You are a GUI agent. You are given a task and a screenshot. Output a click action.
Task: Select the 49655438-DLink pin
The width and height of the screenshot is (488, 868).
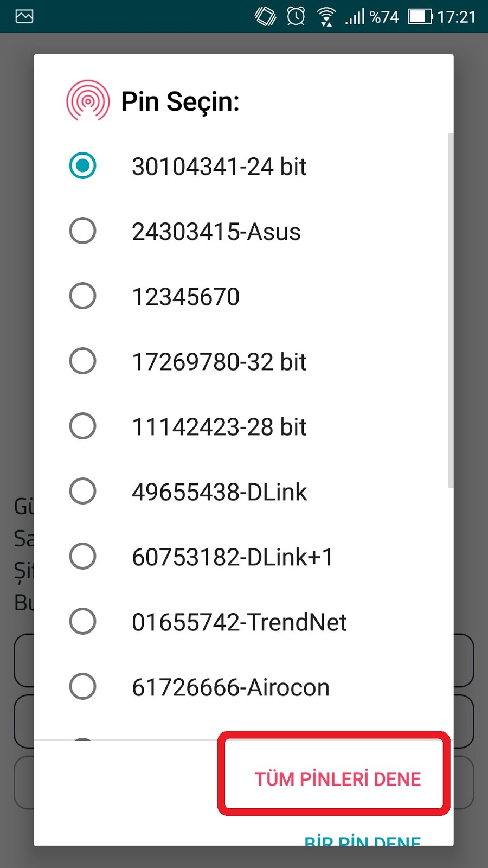point(83,492)
